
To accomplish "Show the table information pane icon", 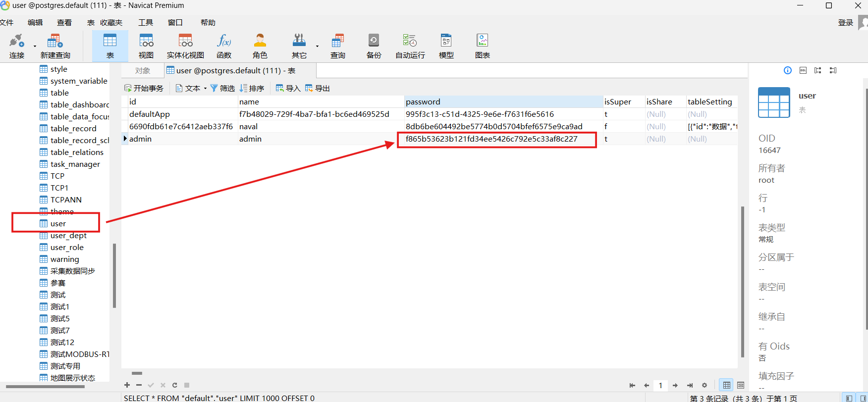I will 787,70.
